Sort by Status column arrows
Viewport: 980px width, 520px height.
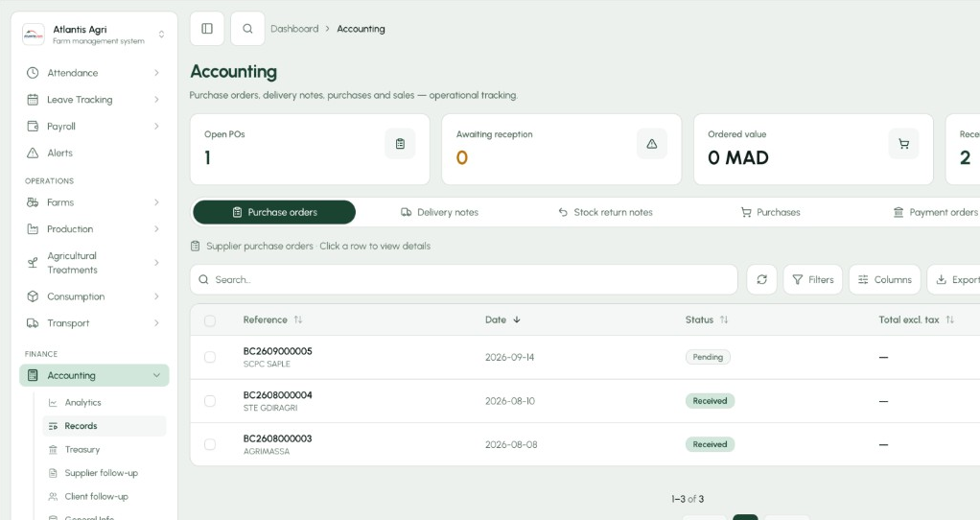[724, 319]
